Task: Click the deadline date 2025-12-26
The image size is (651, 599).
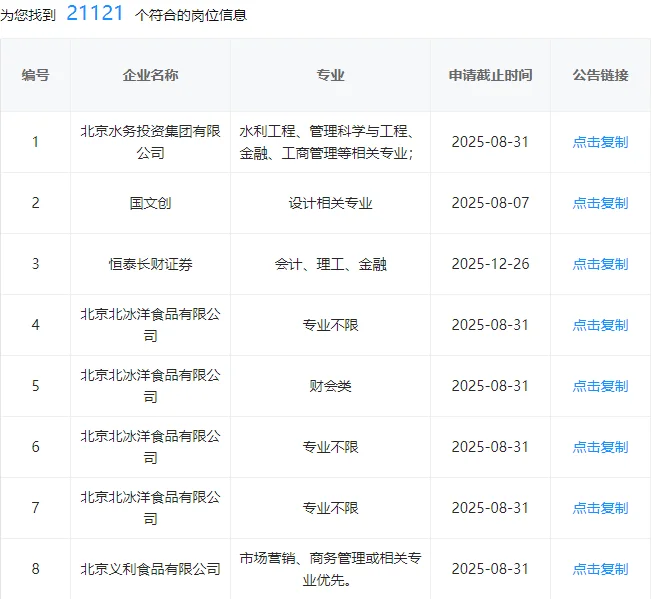Action: [x=490, y=264]
